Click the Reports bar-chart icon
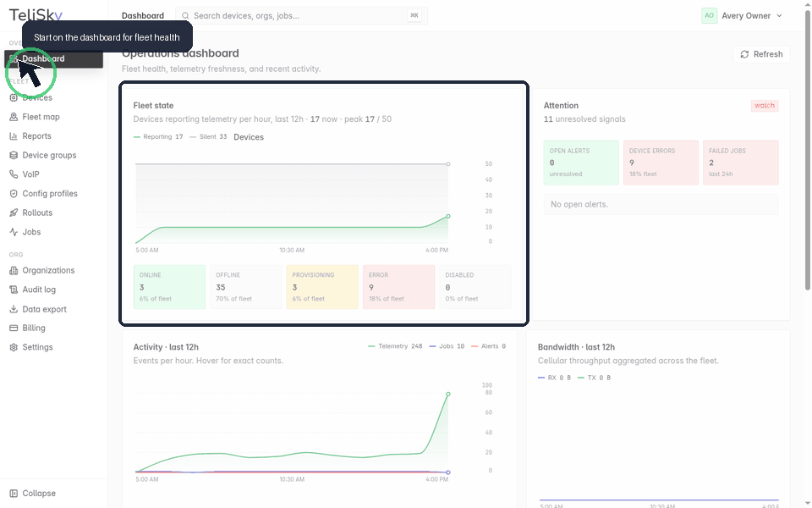This screenshot has width=812, height=508. (x=14, y=135)
